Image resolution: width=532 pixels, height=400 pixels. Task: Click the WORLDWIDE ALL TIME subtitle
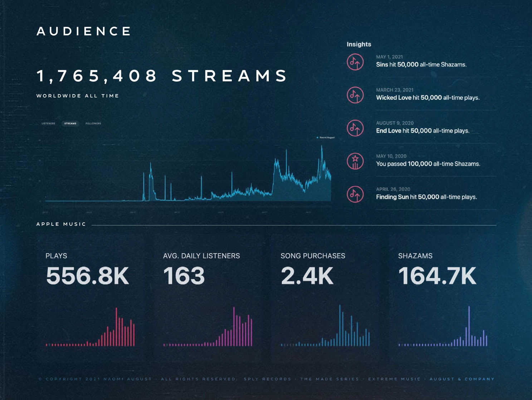(x=78, y=96)
